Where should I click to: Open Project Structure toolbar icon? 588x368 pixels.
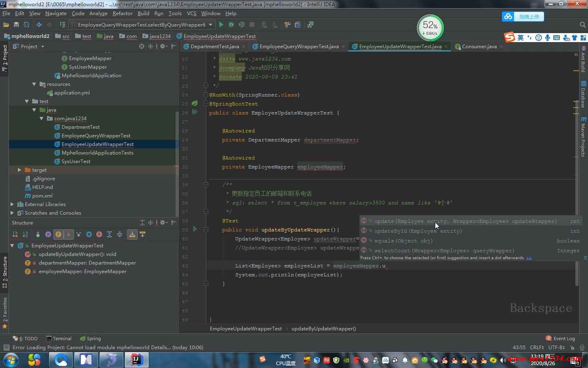pos(298,25)
